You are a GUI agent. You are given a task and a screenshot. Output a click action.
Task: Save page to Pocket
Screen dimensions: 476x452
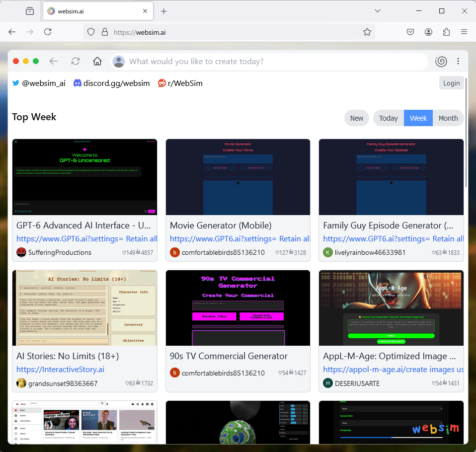410,32
